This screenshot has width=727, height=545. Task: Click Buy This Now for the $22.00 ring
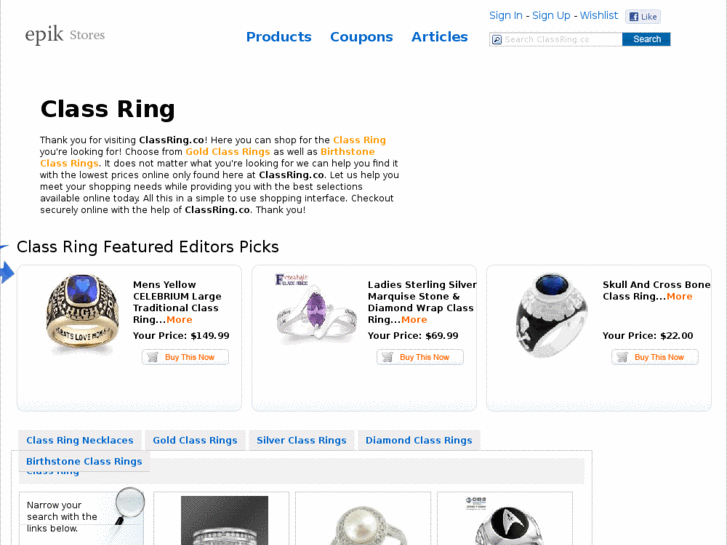click(x=655, y=357)
